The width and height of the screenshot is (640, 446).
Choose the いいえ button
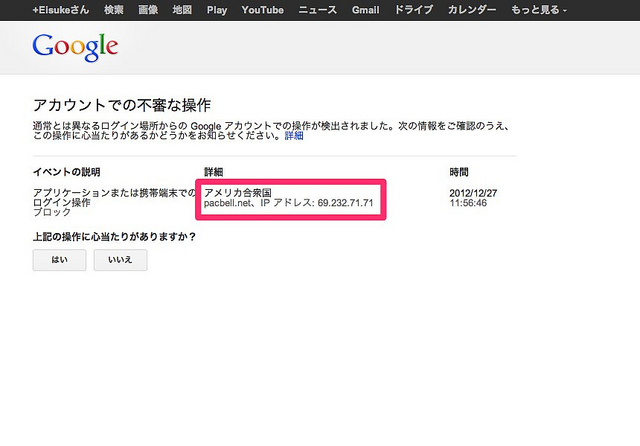click(x=120, y=260)
